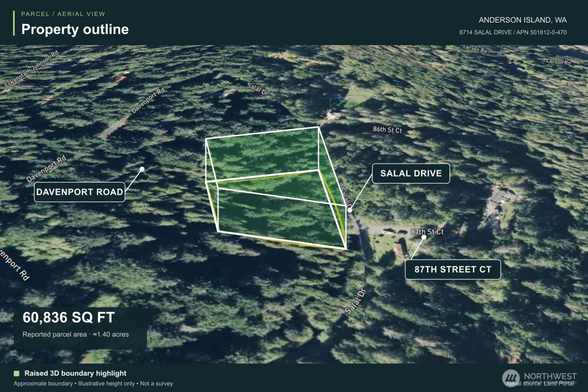The height and width of the screenshot is (392, 588).
Task: Click the 86th St Ct map label
Action: 387,130
